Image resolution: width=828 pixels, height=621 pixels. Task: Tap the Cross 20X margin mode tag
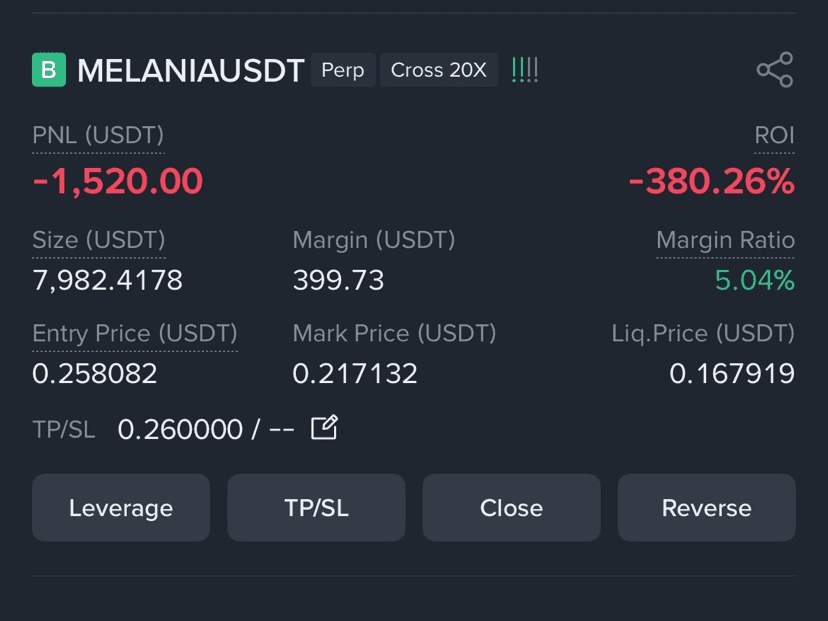(x=439, y=70)
